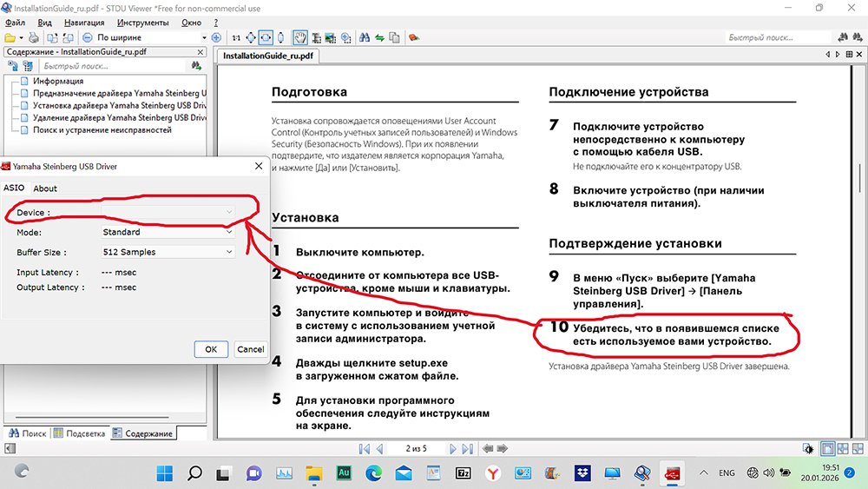Screen dimensions: 868x489
Task: Click the main toolbar quick search field
Action: pyautogui.click(x=778, y=37)
